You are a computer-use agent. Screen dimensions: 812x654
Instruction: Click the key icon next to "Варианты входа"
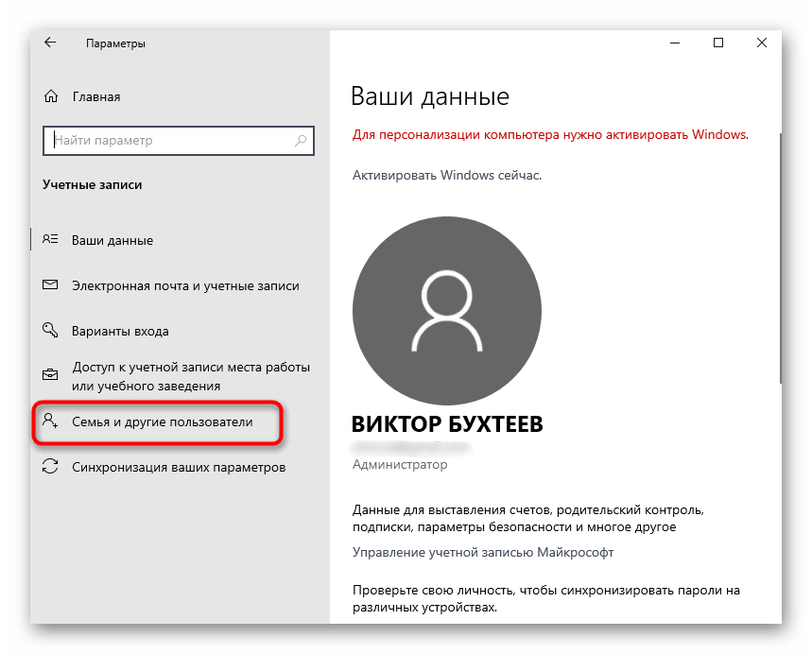pos(50,330)
